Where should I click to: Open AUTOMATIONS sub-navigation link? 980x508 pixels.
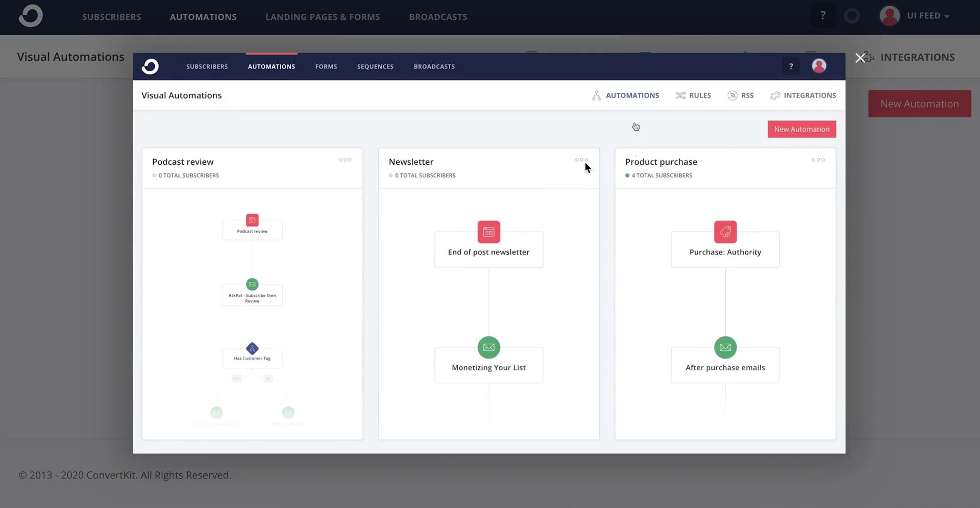coord(632,95)
